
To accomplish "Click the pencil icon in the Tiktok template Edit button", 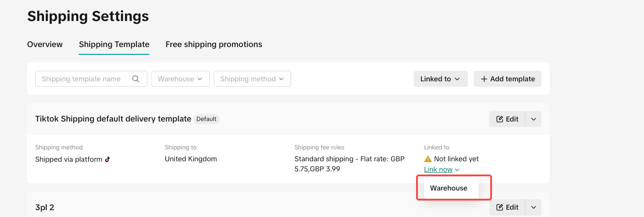I will [x=500, y=119].
